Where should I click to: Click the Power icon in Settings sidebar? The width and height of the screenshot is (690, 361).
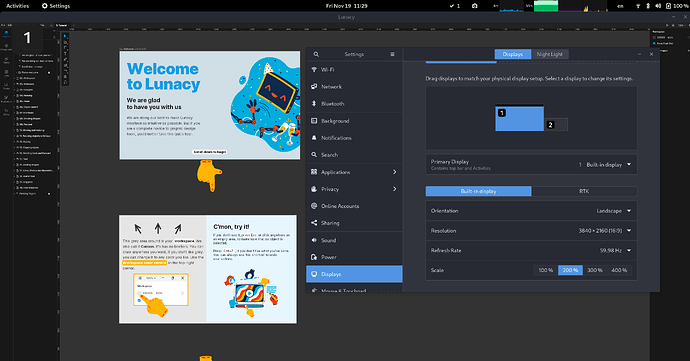314,257
